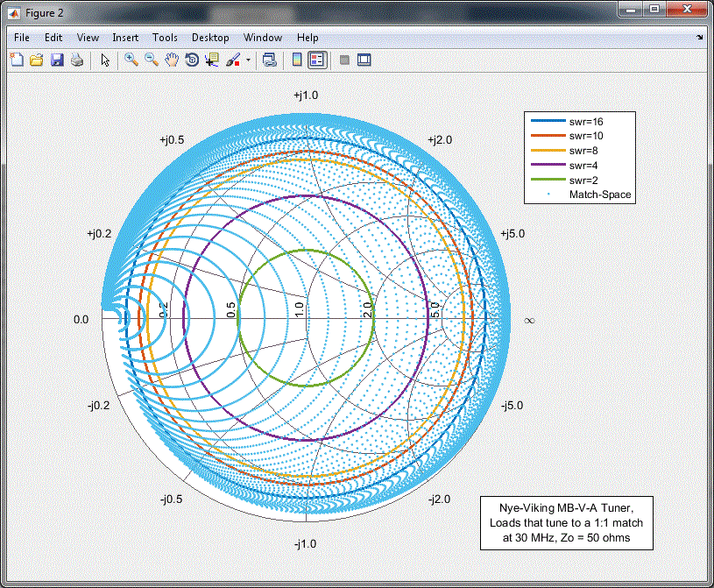Open the Insert menu
This screenshot has width=714, height=588.
pos(125,38)
